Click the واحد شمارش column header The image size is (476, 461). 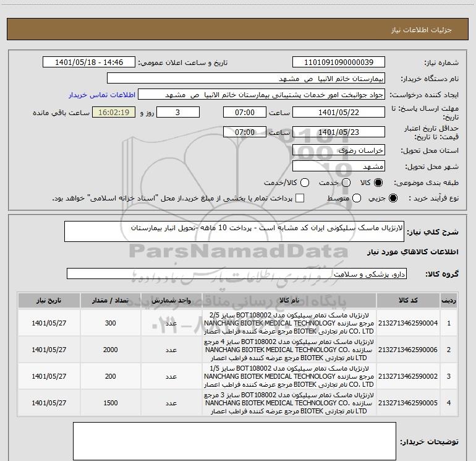171,301
